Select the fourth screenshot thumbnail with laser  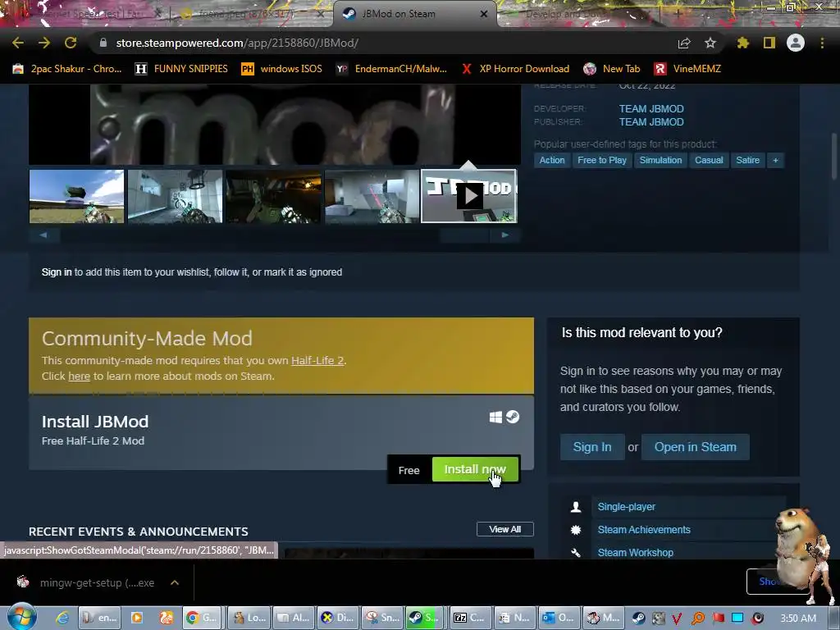pyautogui.click(x=372, y=196)
